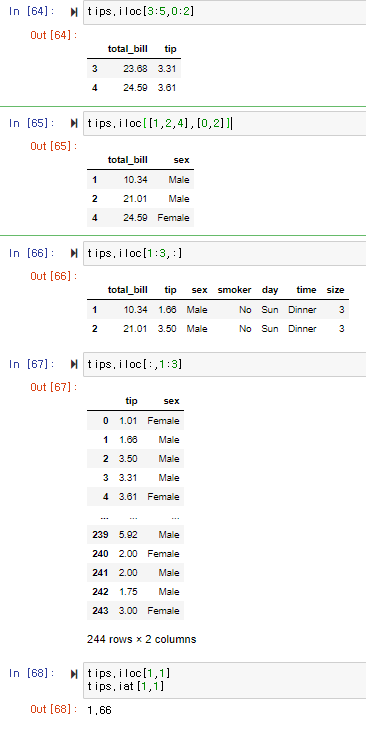Run cell In [64] with its run icon
This screenshot has height=729, width=366.
point(73,12)
